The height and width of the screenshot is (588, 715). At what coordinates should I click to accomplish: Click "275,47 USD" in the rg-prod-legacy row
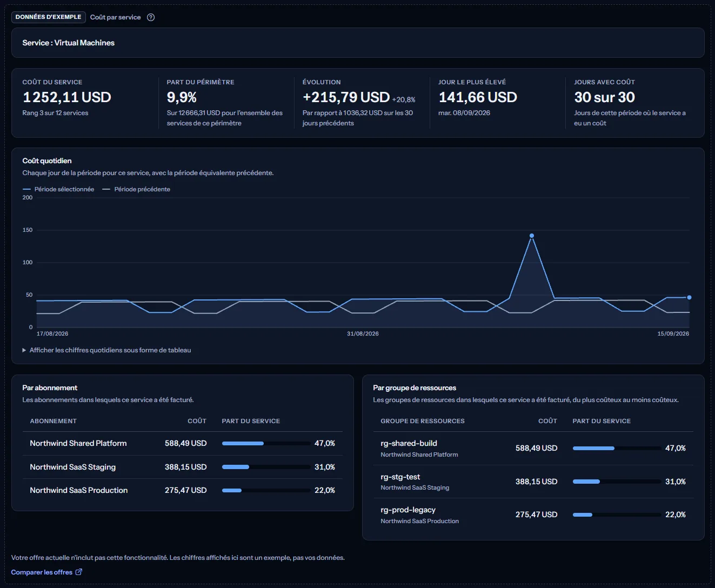point(537,514)
